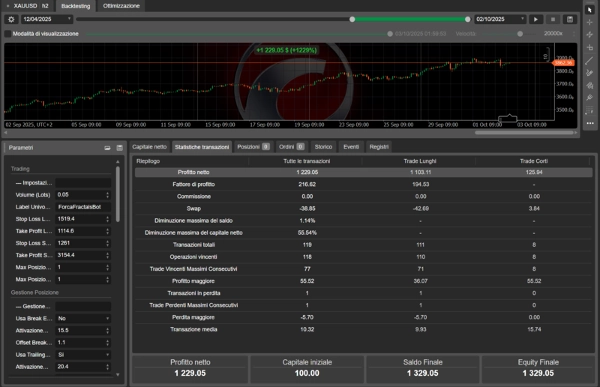600x387 pixels.
Task: Click Tutte le transazioni column header
Action: 307,161
